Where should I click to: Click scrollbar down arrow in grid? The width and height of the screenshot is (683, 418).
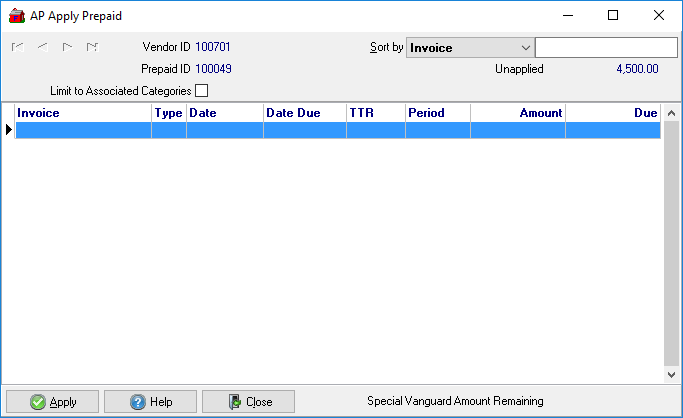671,374
